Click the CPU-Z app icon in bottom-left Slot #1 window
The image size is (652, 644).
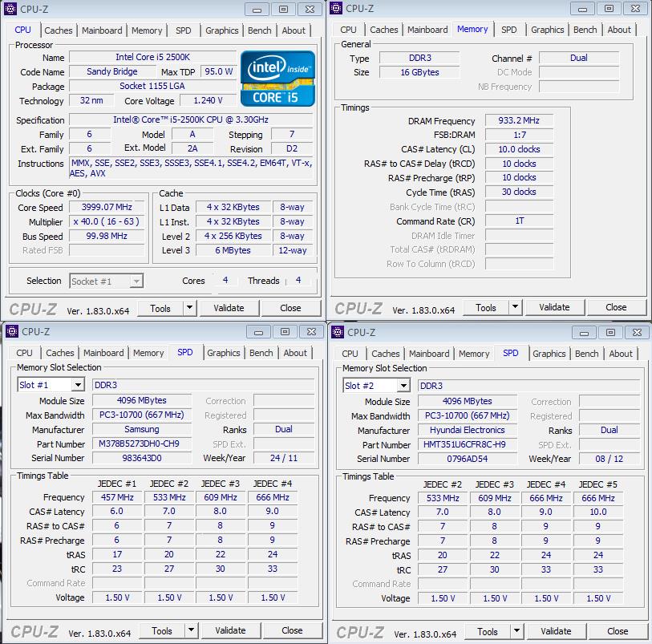(x=12, y=331)
